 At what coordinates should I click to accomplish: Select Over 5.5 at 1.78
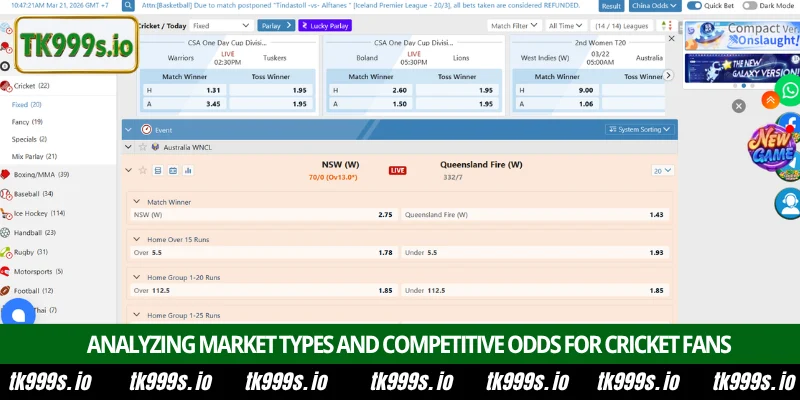coord(263,253)
